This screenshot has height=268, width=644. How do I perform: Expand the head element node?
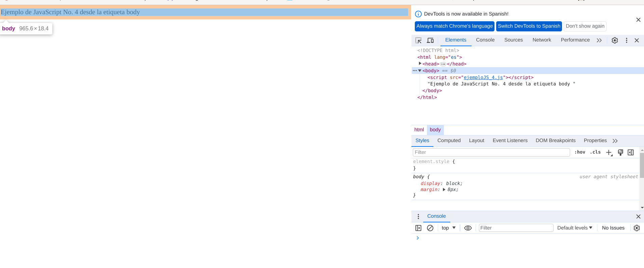point(420,64)
